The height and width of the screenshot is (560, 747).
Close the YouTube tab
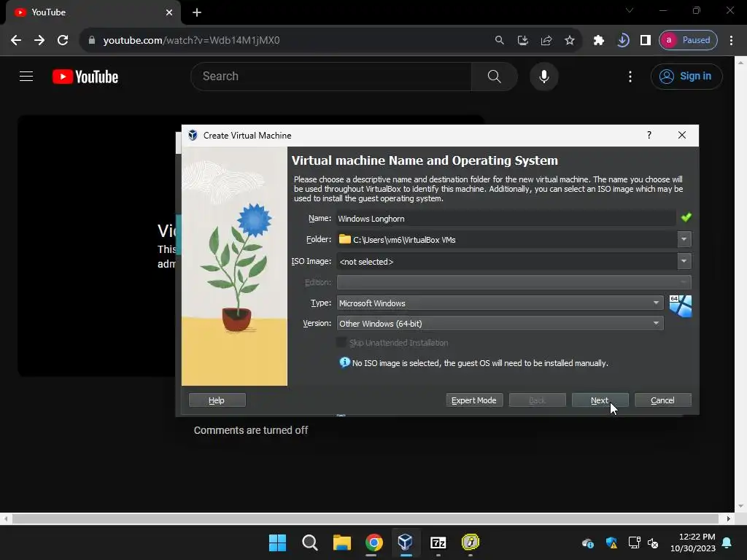click(x=169, y=12)
